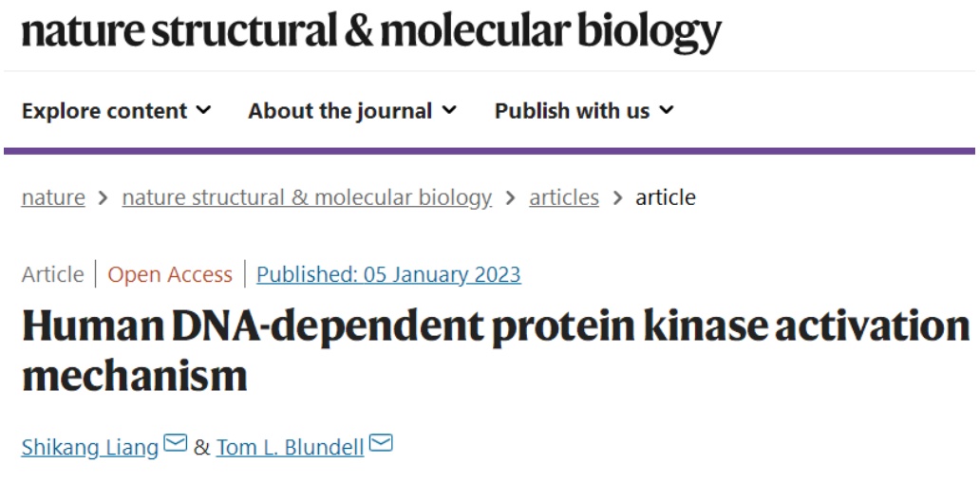Click the current article breadcrumb item
This screenshot has height=483, width=980.
pyautogui.click(x=666, y=197)
